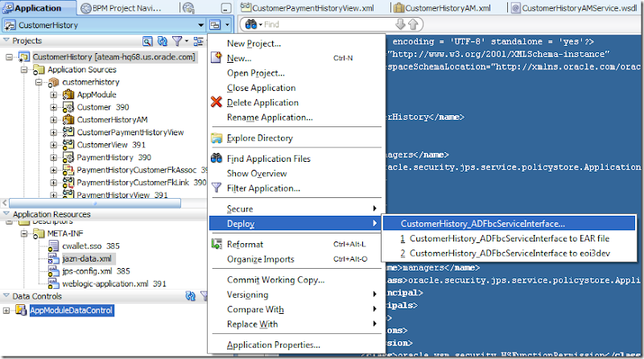Choose Filter Application...
Viewport: 644px width, 359px height.
point(263,188)
